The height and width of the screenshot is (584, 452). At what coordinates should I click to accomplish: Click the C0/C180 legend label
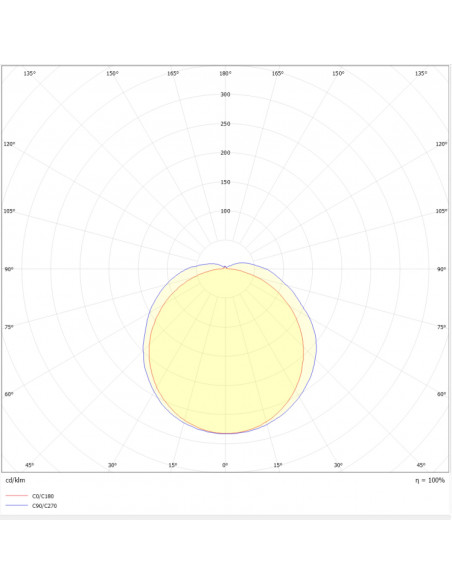[x=43, y=496]
